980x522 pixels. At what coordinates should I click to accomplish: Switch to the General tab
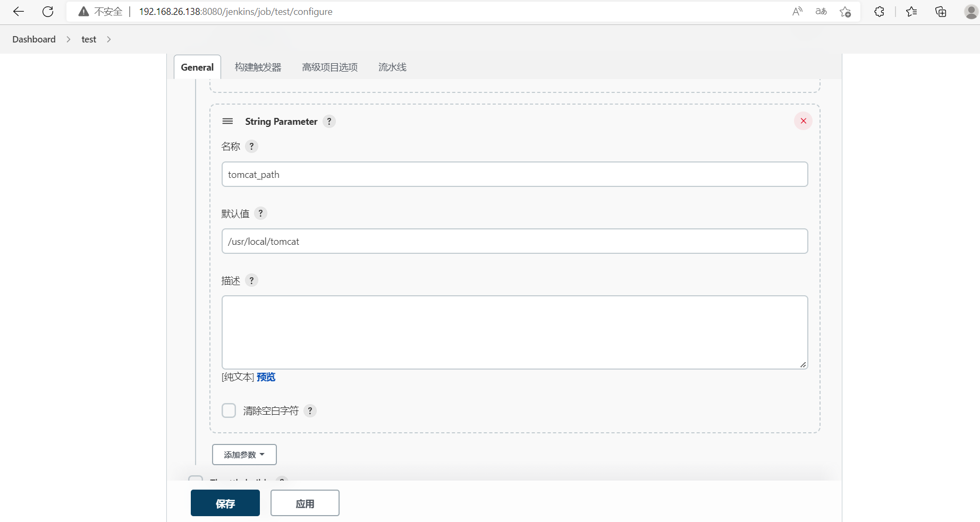pos(197,67)
